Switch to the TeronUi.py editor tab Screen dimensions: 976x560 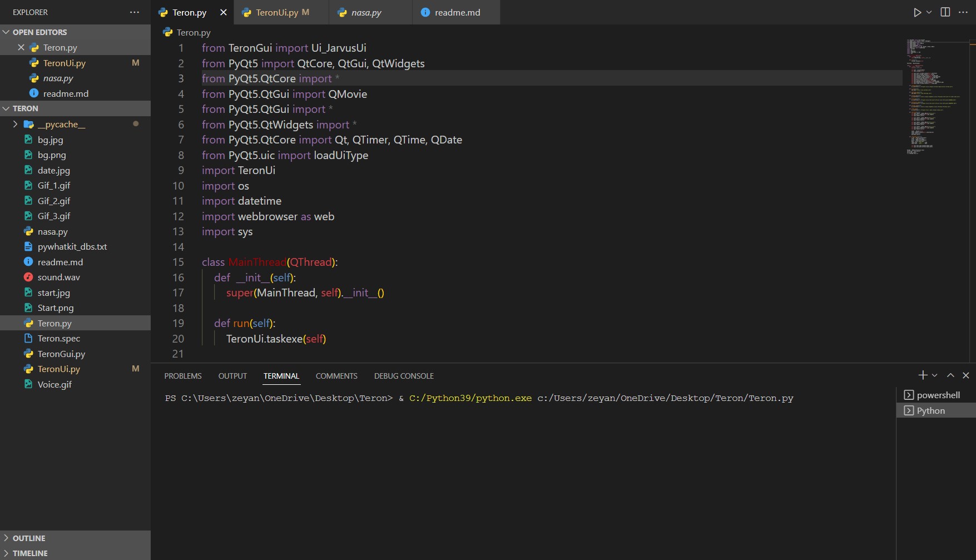click(277, 12)
